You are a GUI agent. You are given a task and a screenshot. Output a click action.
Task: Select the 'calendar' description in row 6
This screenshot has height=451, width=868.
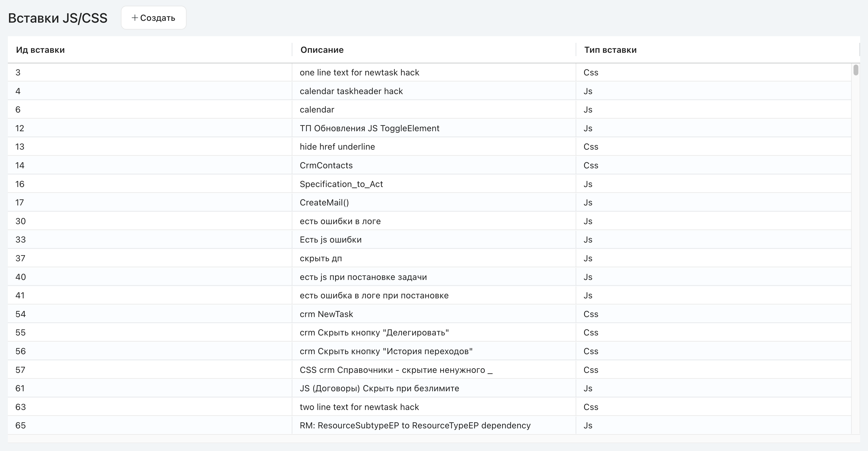[x=317, y=110]
